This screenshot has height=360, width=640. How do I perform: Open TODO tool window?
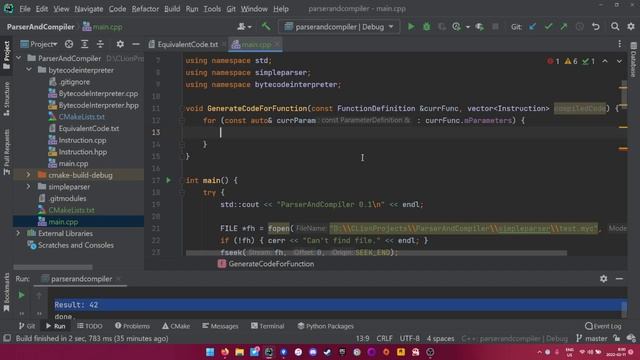pos(89,326)
